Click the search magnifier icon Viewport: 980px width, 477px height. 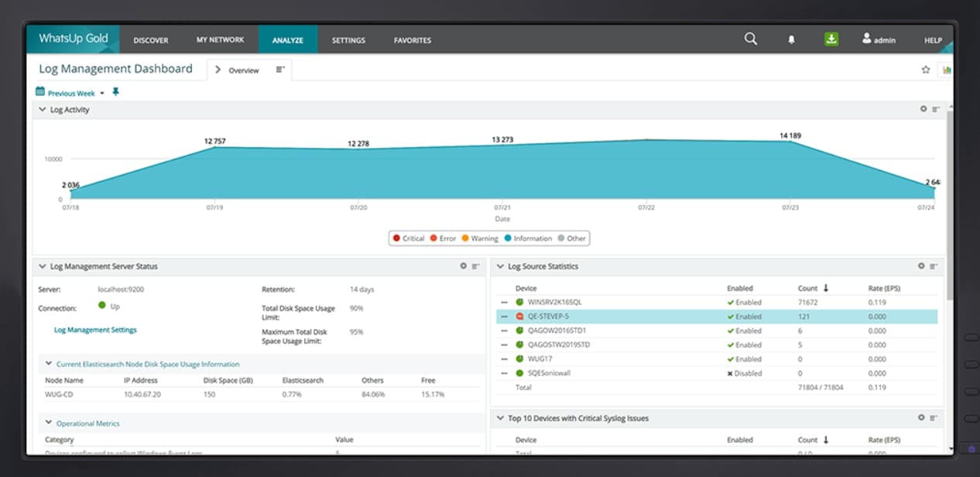(x=750, y=39)
